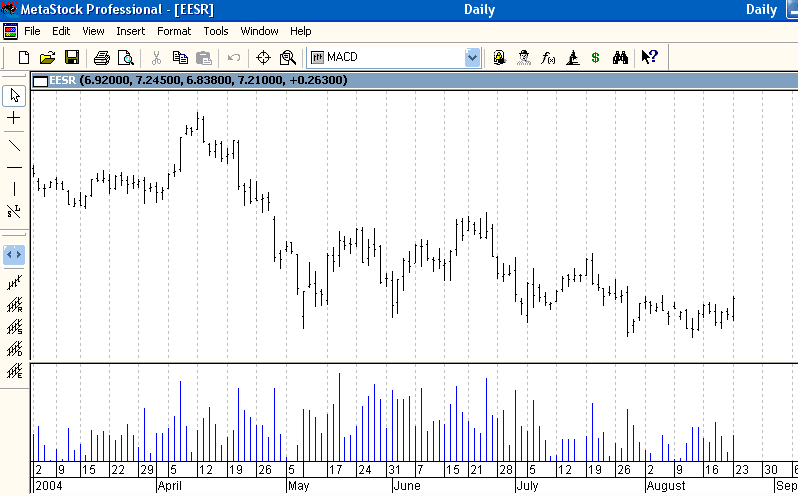The width and height of the screenshot is (798, 496).
Task: Click the zoom magnifier-over-chart icon
Action: pos(288,57)
